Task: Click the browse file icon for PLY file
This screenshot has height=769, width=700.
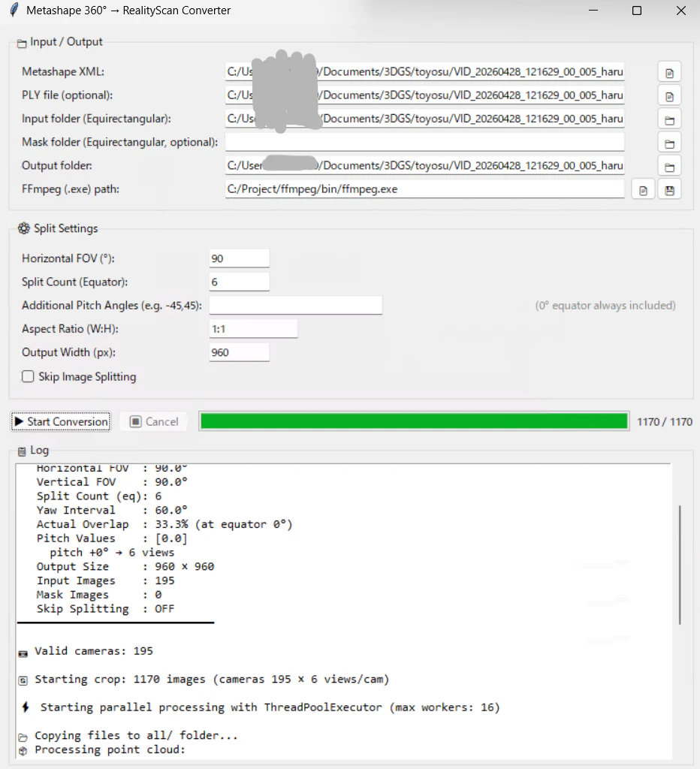Action: click(669, 96)
